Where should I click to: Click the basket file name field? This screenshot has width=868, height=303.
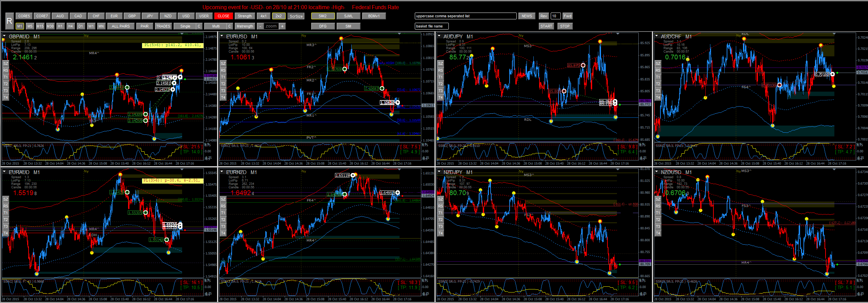pyautogui.click(x=432, y=26)
